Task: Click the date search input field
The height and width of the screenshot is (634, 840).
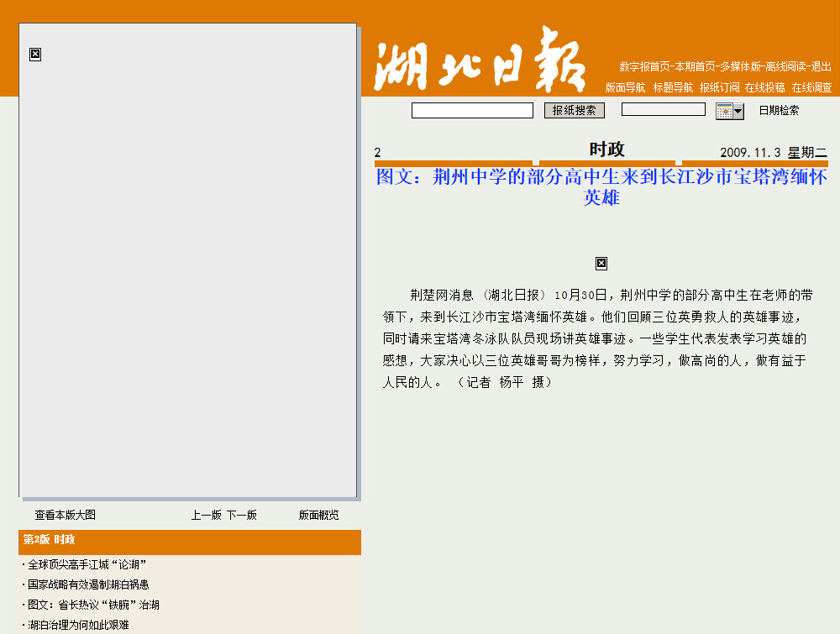Action: point(663,109)
